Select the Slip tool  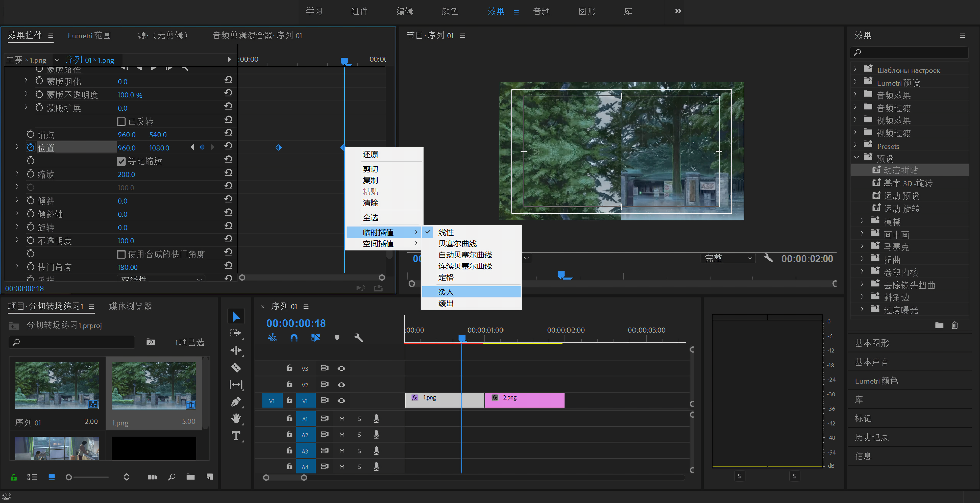tap(236, 385)
